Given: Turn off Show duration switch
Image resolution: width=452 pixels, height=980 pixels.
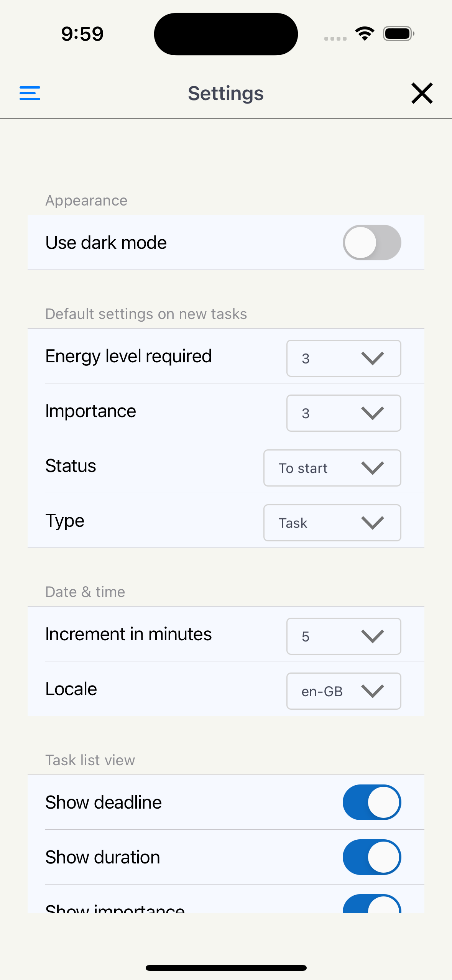Looking at the screenshot, I should pyautogui.click(x=371, y=857).
